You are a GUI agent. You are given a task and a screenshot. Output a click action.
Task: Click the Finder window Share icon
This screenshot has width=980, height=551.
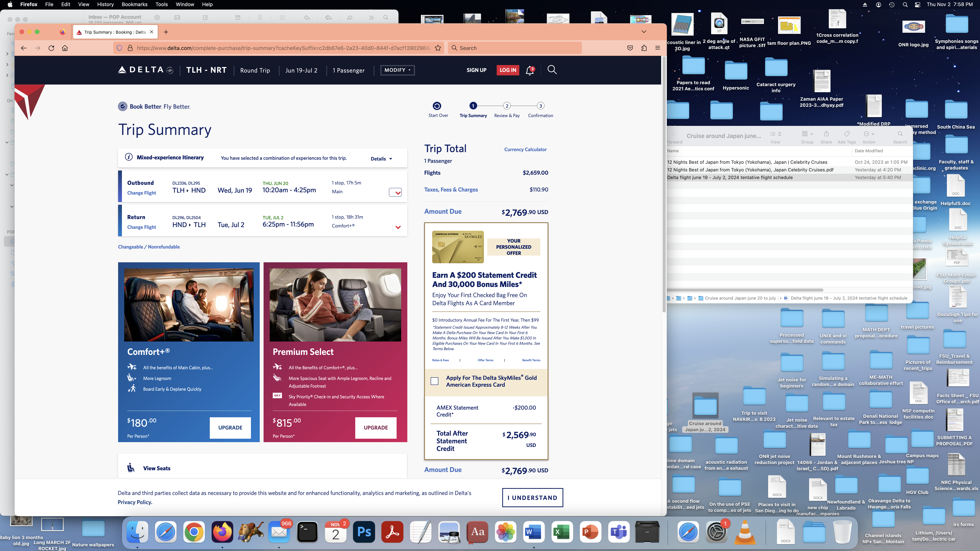click(826, 134)
